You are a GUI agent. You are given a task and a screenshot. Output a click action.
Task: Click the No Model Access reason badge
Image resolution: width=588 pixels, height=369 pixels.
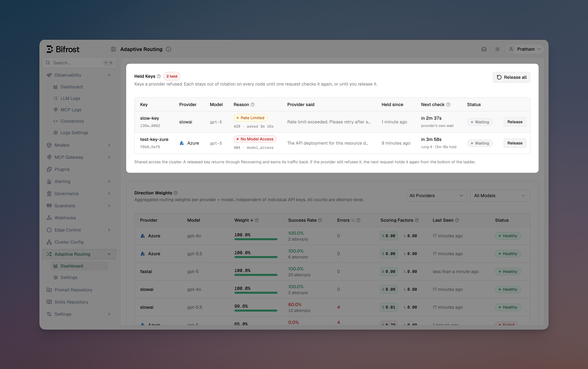(255, 139)
